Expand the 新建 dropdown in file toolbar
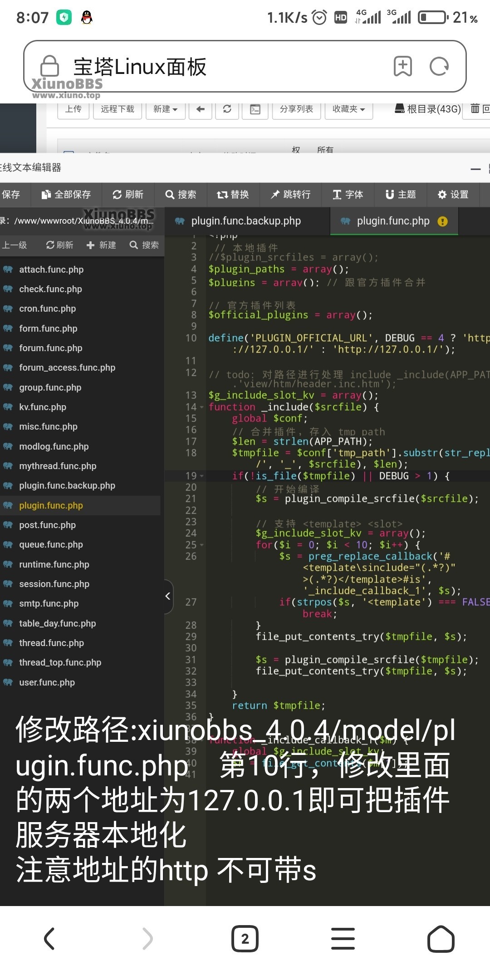 click(x=166, y=109)
